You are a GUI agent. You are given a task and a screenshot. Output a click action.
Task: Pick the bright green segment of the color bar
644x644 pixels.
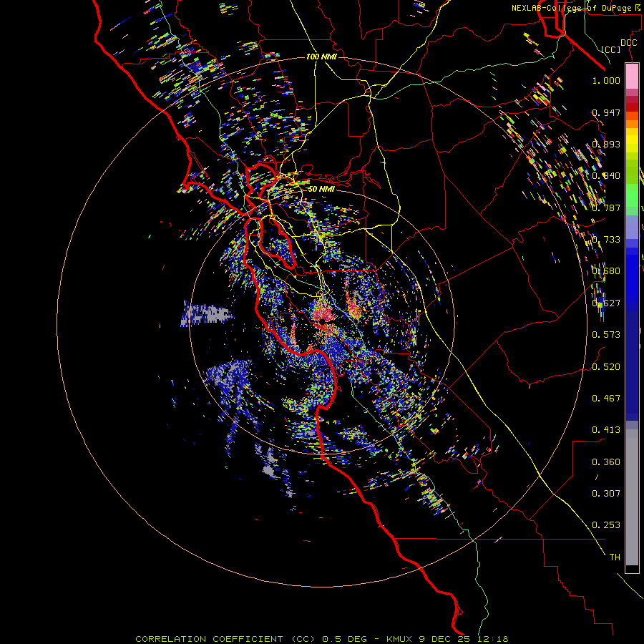632,195
